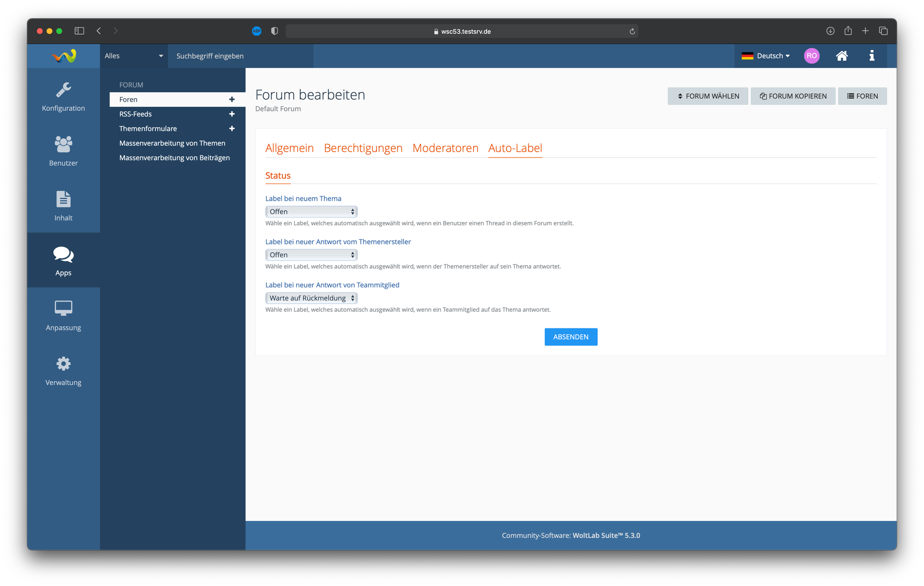Open the RO user avatar menu
Screen dimensions: 924x586
(811, 56)
